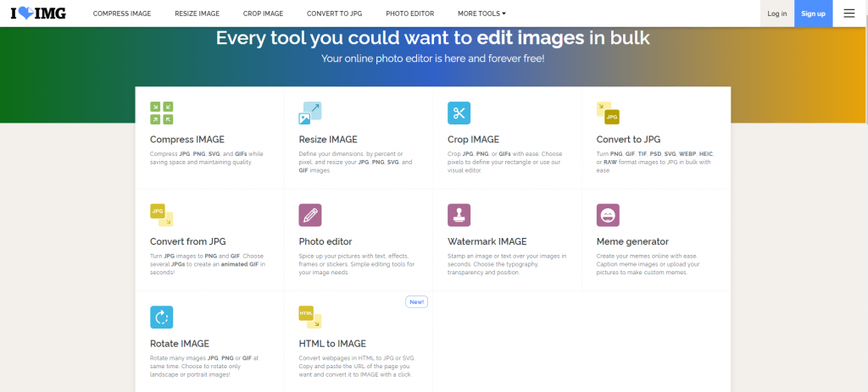This screenshot has height=392, width=868.
Task: Click the New! badge on HTML to IMAGE
Action: [417, 302]
